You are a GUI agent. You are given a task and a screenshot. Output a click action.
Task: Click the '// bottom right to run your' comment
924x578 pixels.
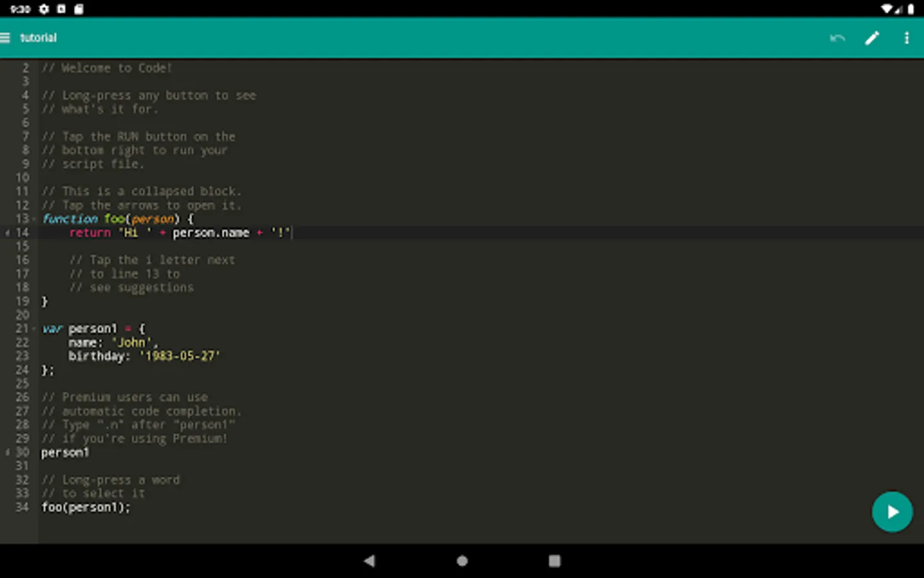click(135, 150)
